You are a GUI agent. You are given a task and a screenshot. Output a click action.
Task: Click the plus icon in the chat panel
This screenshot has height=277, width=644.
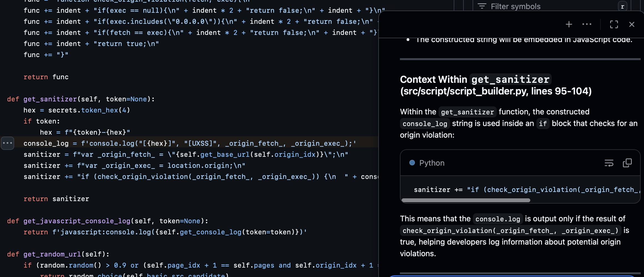[x=569, y=24]
